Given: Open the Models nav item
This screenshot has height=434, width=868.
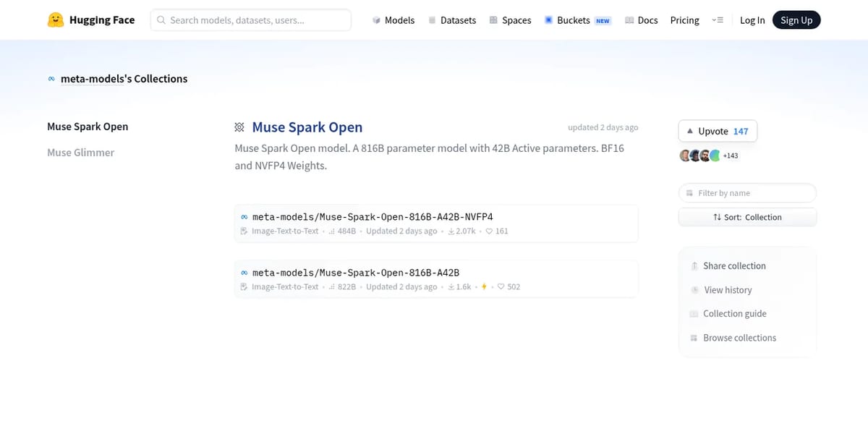Looking at the screenshot, I should [393, 20].
